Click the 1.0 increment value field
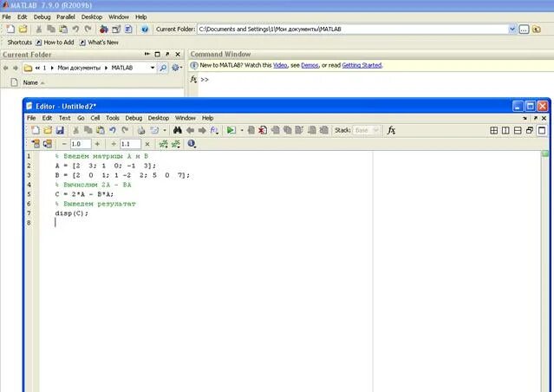The width and height of the screenshot is (554, 392). coord(81,144)
